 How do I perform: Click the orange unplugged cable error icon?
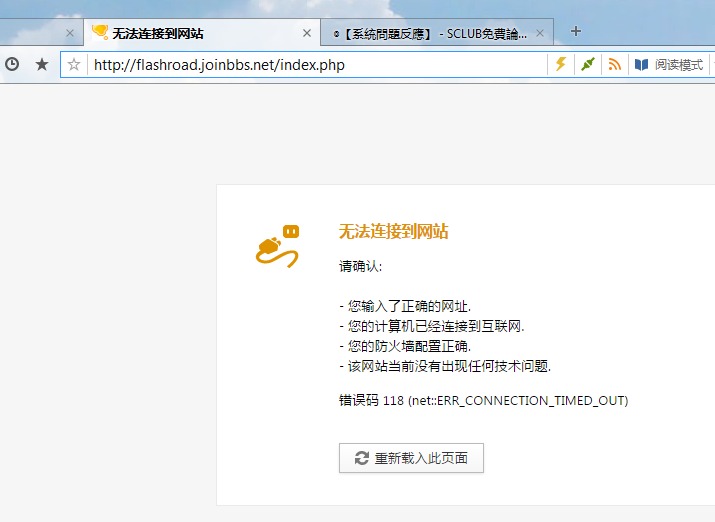[x=278, y=246]
